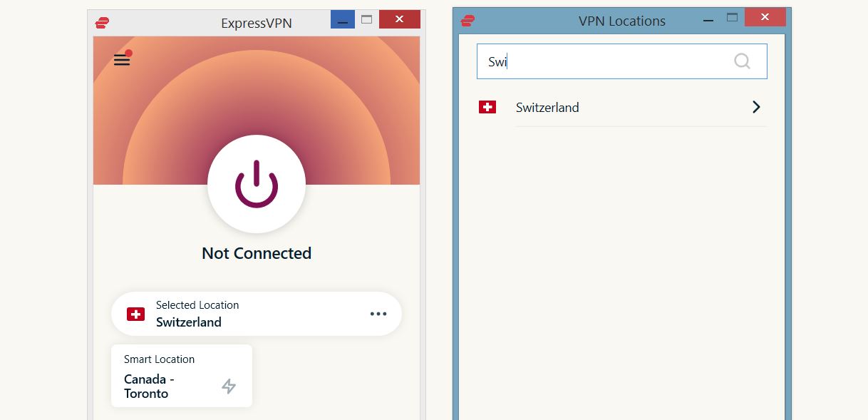The image size is (868, 420).
Task: Click the ExpressVPN logo in main window title bar
Action: [102, 23]
